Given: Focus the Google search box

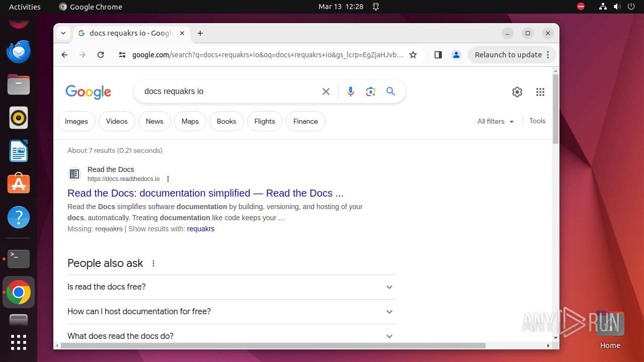Looking at the screenshot, I should pyautogui.click(x=229, y=92).
